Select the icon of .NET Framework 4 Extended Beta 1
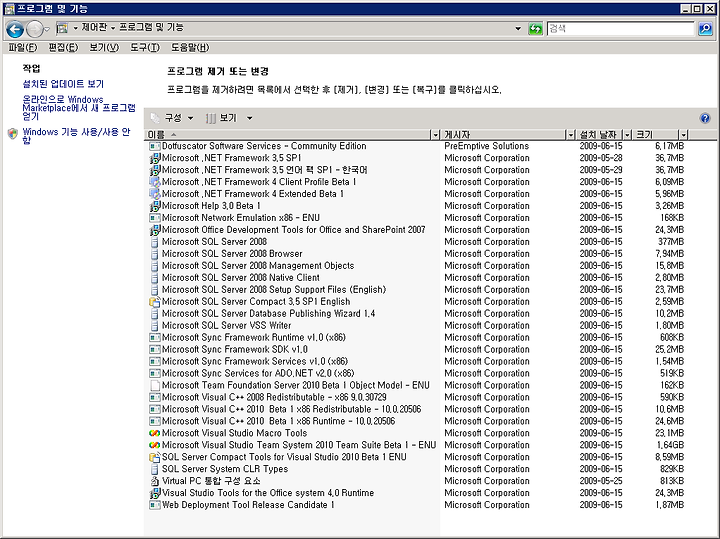The image size is (720, 539). [x=155, y=194]
